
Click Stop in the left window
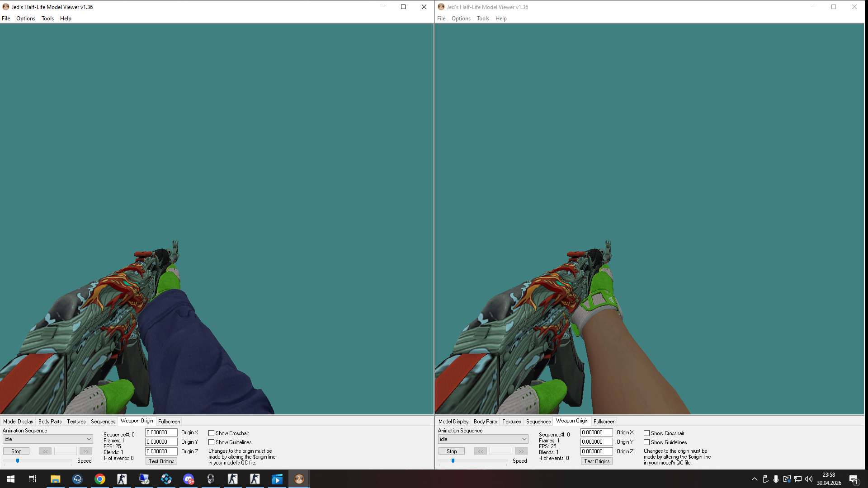click(16, 451)
